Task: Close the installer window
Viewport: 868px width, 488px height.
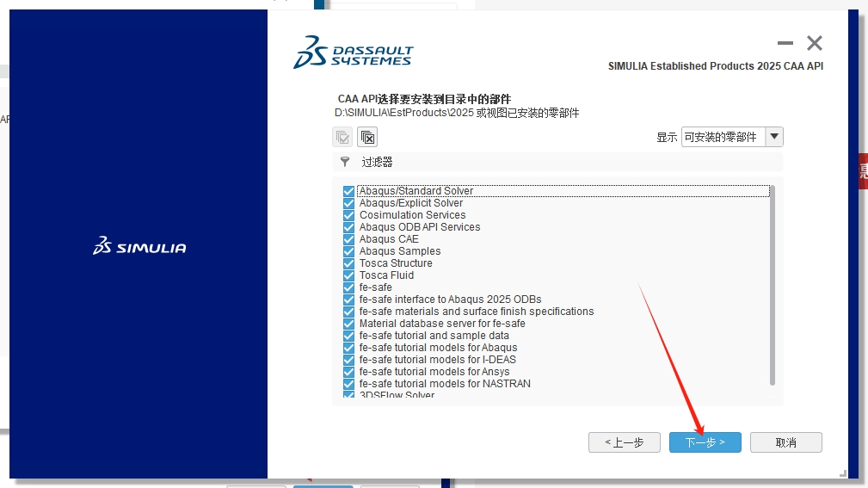Action: (x=815, y=43)
